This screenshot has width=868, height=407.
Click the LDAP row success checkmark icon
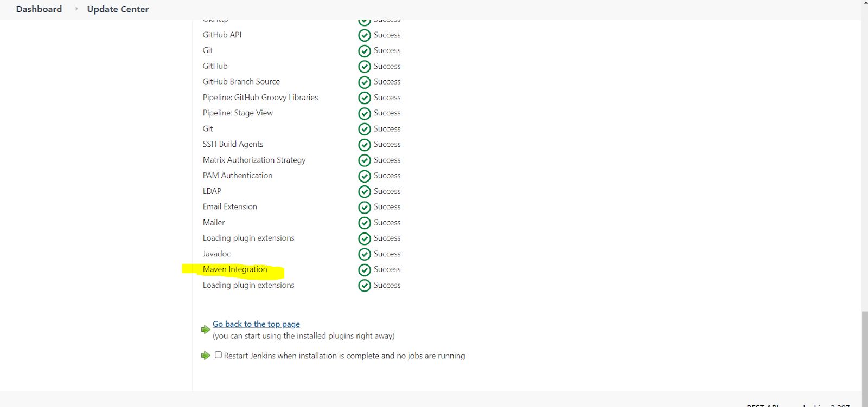click(365, 192)
